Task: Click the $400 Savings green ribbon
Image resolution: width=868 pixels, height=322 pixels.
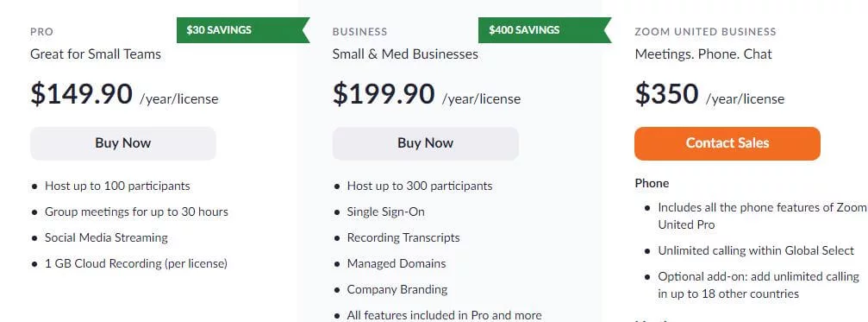Action: 545,30
